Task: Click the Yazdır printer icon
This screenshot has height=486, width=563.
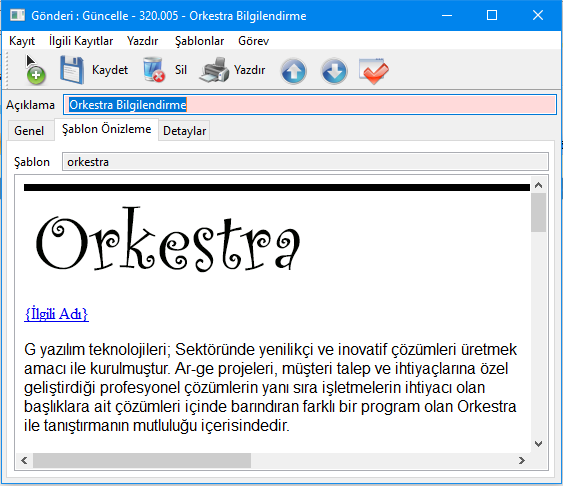Action: click(x=214, y=70)
